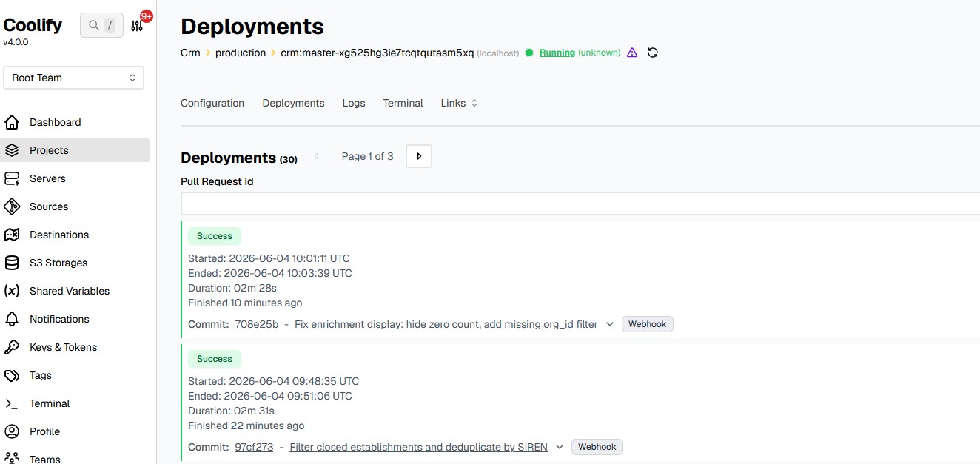Click the Terminal prompt icon in sidebar
Image resolution: width=980 pixels, height=464 pixels.
(12, 403)
